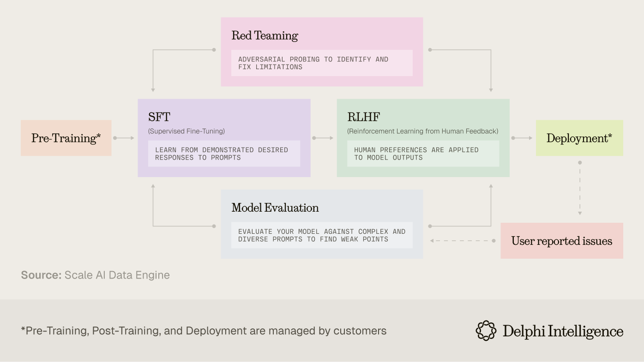Click the RLHF heading

363,117
